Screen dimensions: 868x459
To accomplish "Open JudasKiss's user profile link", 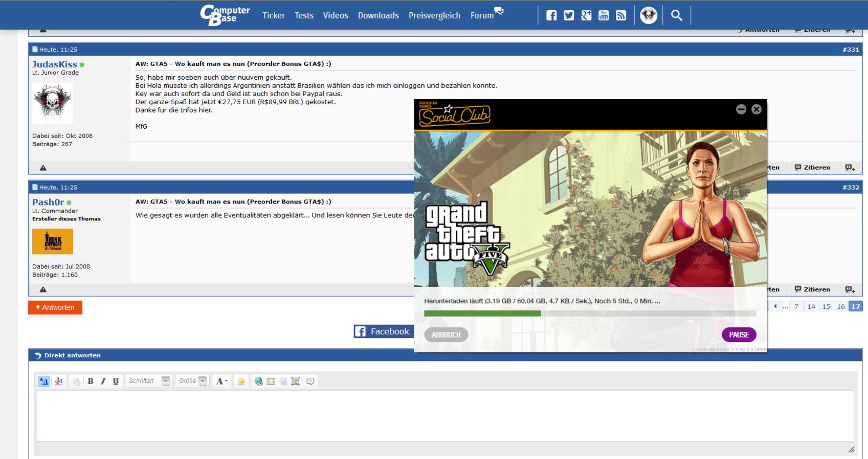I will [x=55, y=64].
